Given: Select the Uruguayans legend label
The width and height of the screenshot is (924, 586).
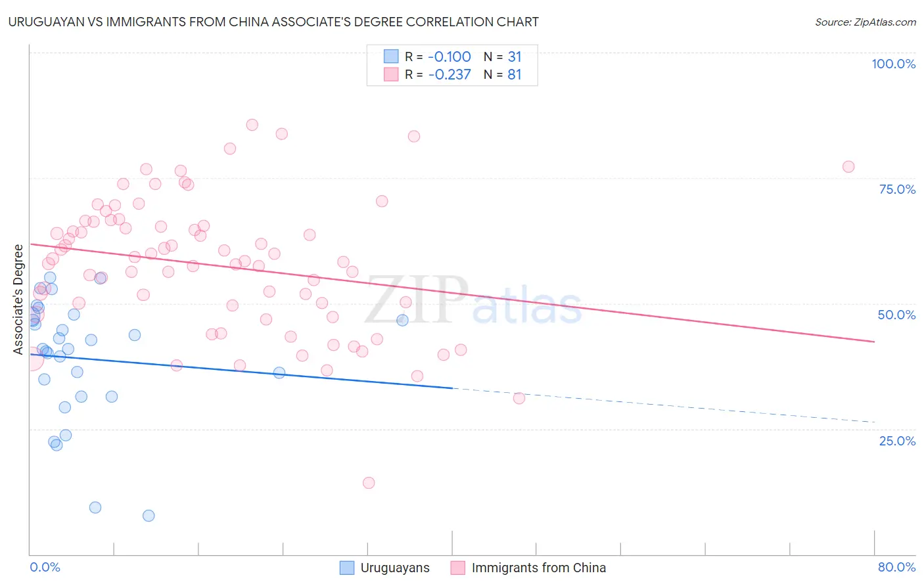Looking at the screenshot, I should tap(395, 568).
